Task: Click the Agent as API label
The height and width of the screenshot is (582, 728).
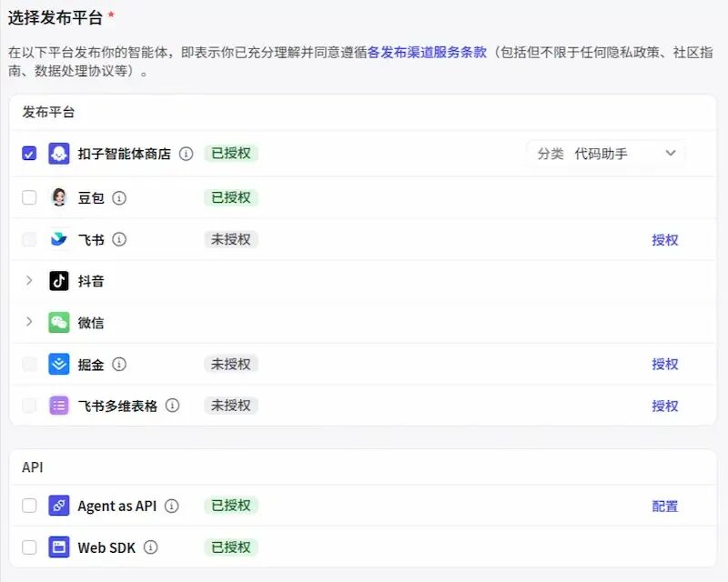Action: coord(117,506)
